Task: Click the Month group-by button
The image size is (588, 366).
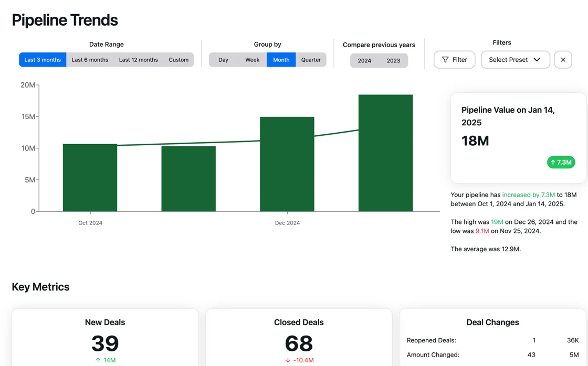Action: point(281,60)
